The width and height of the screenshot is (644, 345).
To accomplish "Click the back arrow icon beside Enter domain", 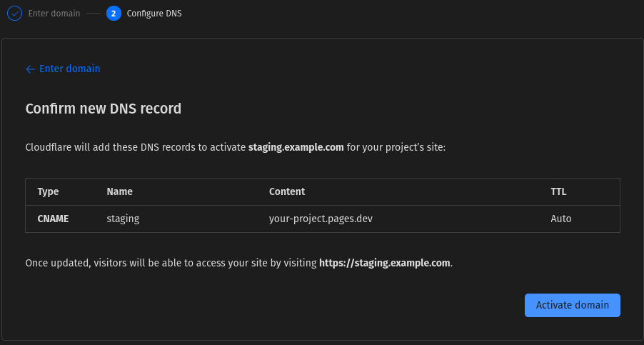I will [31, 69].
